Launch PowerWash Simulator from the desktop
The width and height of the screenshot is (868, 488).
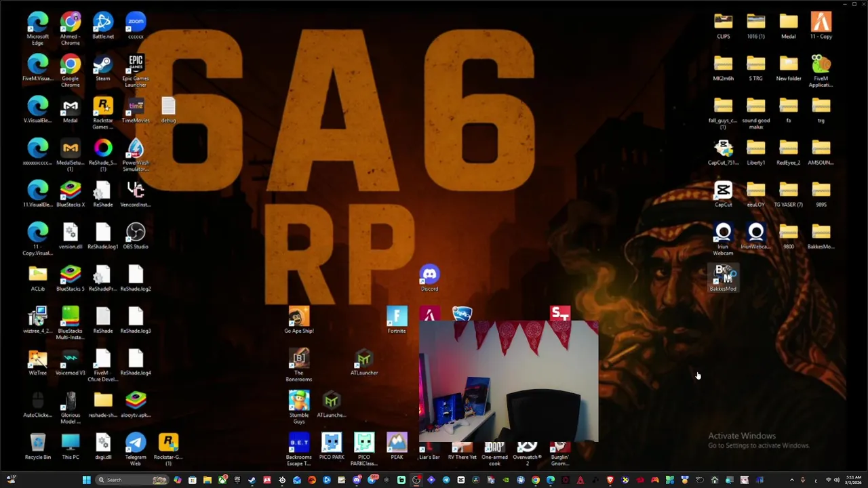pyautogui.click(x=136, y=155)
